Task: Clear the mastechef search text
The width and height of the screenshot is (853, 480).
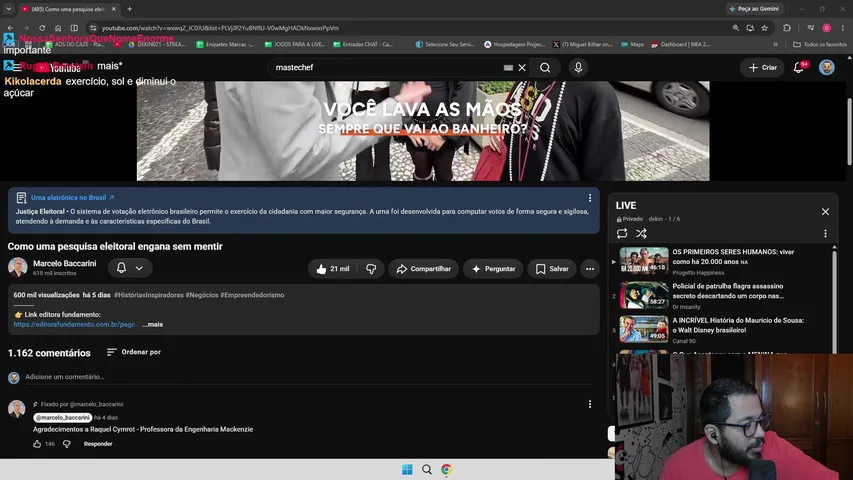Action: [522, 67]
